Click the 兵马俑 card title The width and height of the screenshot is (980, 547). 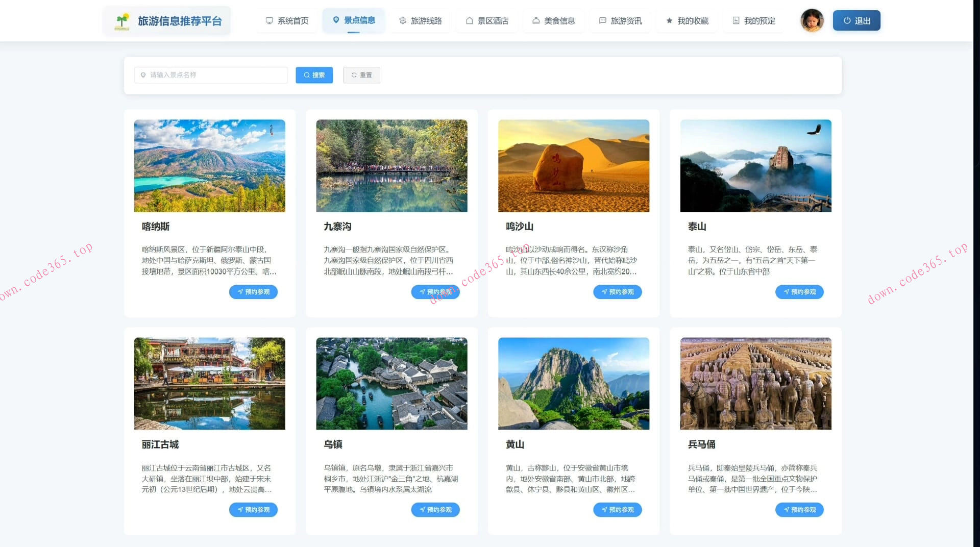click(x=702, y=444)
